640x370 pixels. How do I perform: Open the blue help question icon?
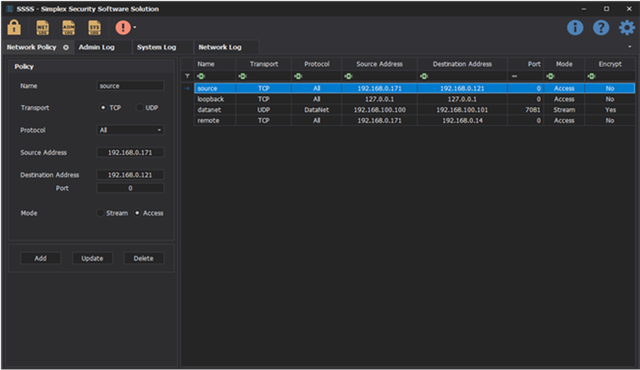point(601,27)
